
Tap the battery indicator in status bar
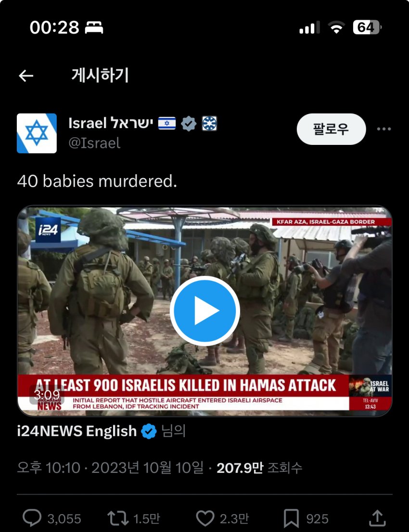click(367, 27)
